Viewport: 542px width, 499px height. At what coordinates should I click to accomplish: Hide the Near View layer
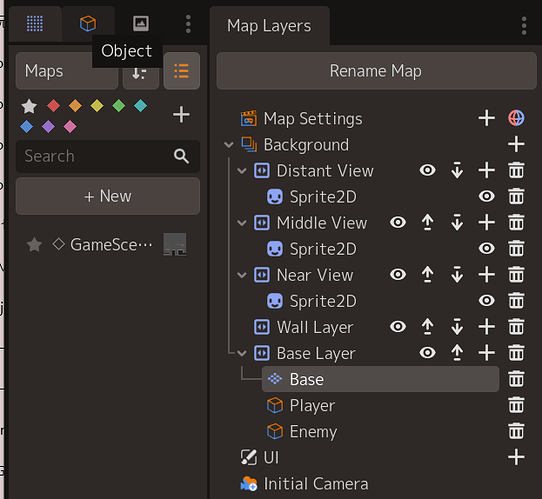point(398,274)
